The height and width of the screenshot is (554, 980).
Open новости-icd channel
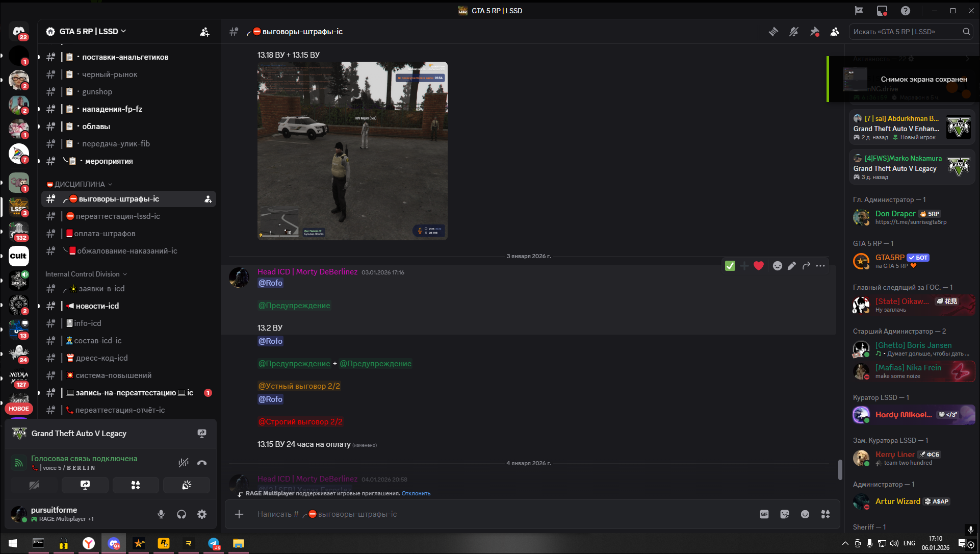point(97,306)
